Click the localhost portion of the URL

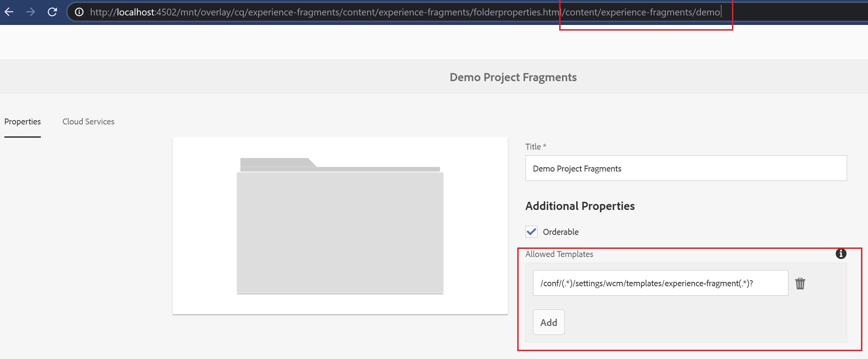(x=135, y=12)
